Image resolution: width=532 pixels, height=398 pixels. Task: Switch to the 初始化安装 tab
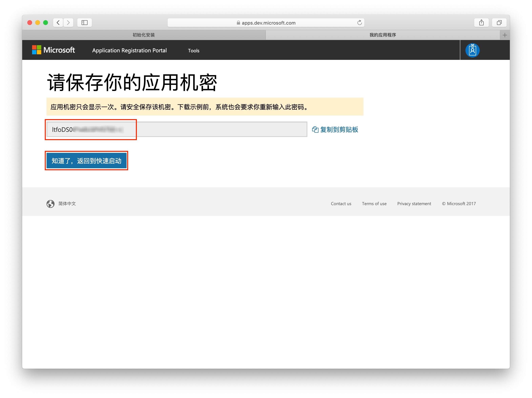(x=144, y=35)
